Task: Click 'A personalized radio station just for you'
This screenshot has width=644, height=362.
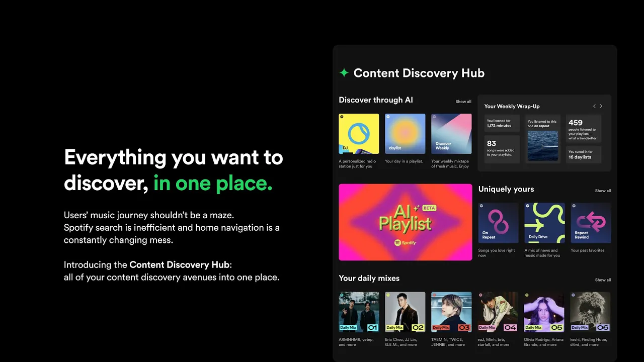Action: click(357, 164)
